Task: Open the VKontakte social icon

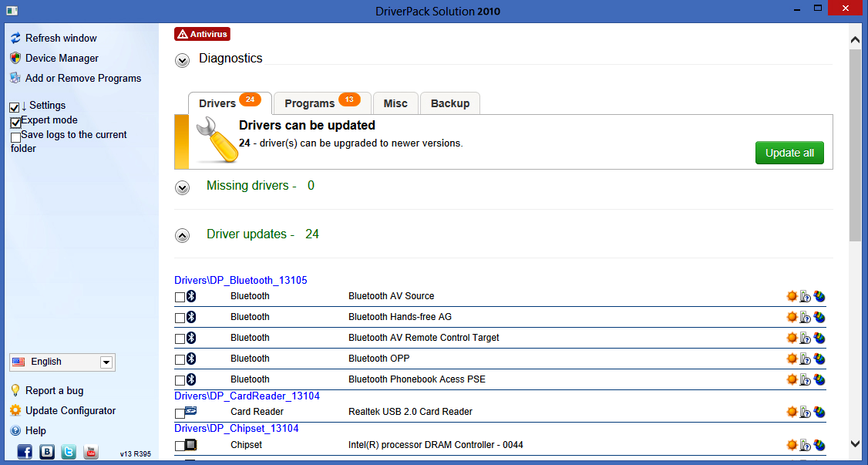Action: (x=47, y=452)
